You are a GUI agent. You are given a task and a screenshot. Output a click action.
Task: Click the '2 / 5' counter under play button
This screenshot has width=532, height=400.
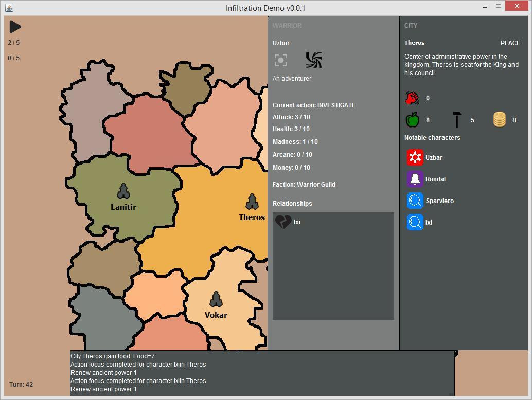click(13, 42)
